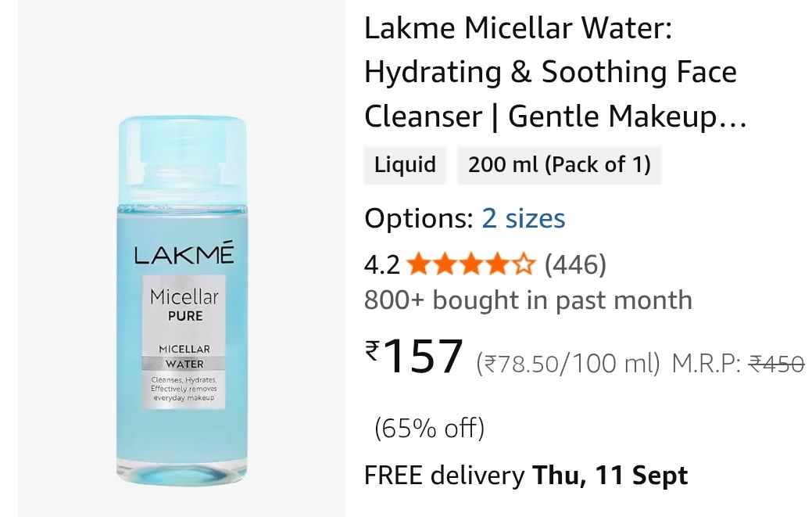Click the ₹78.50/100 ml unit price
This screenshot has height=517, width=812.
tap(568, 363)
